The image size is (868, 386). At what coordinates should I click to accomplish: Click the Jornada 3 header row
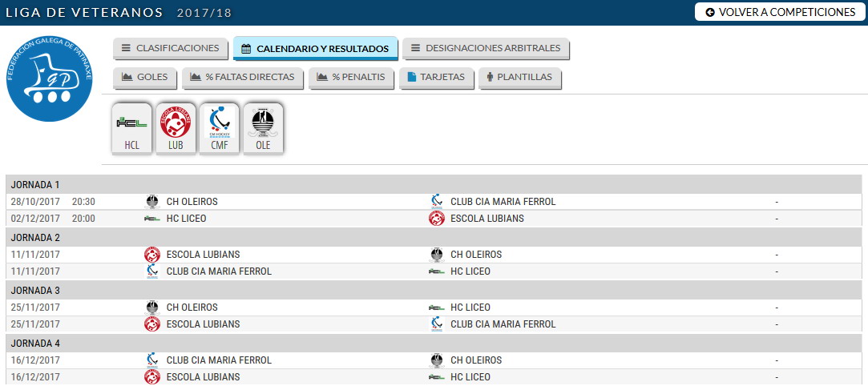[x=434, y=291]
